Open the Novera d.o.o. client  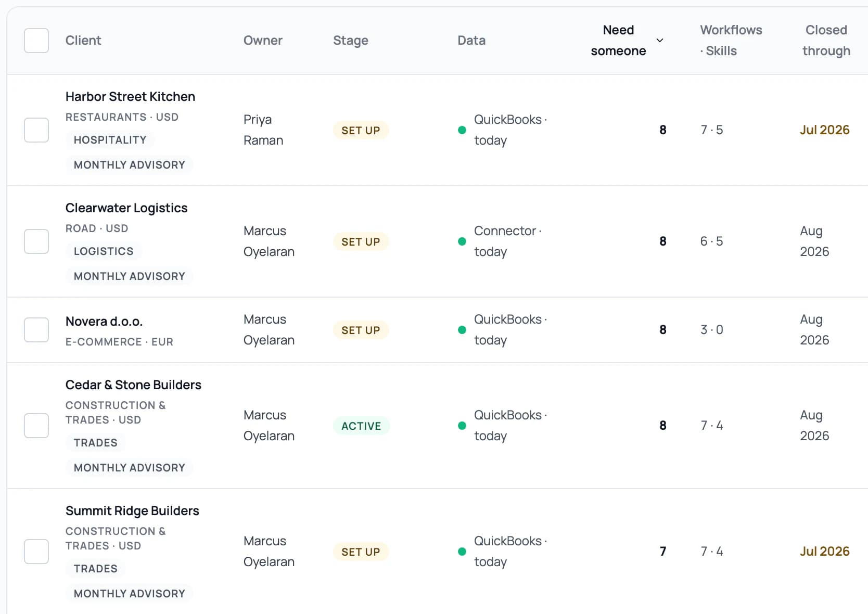click(104, 322)
